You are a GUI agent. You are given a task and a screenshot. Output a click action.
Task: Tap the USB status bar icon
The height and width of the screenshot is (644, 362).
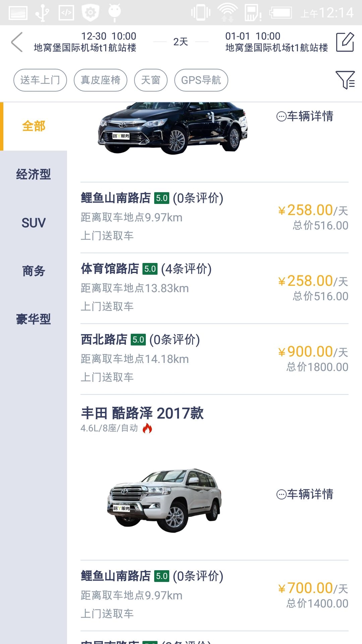tap(43, 13)
